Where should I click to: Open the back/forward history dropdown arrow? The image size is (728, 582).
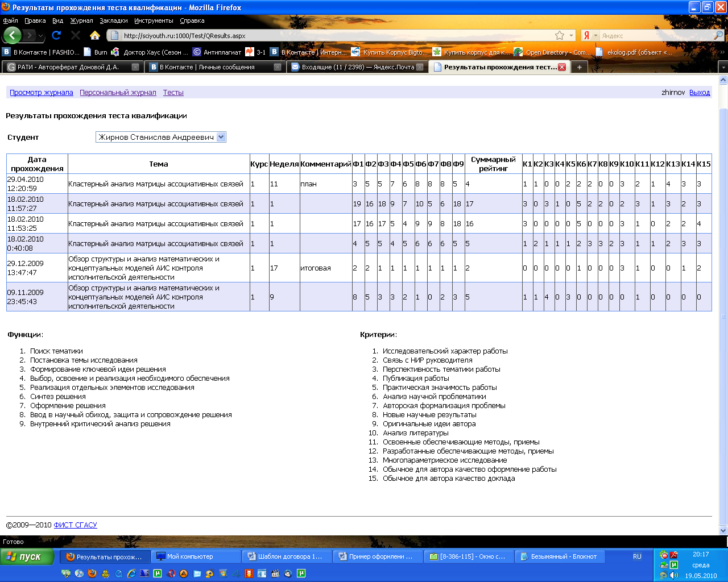tap(41, 36)
